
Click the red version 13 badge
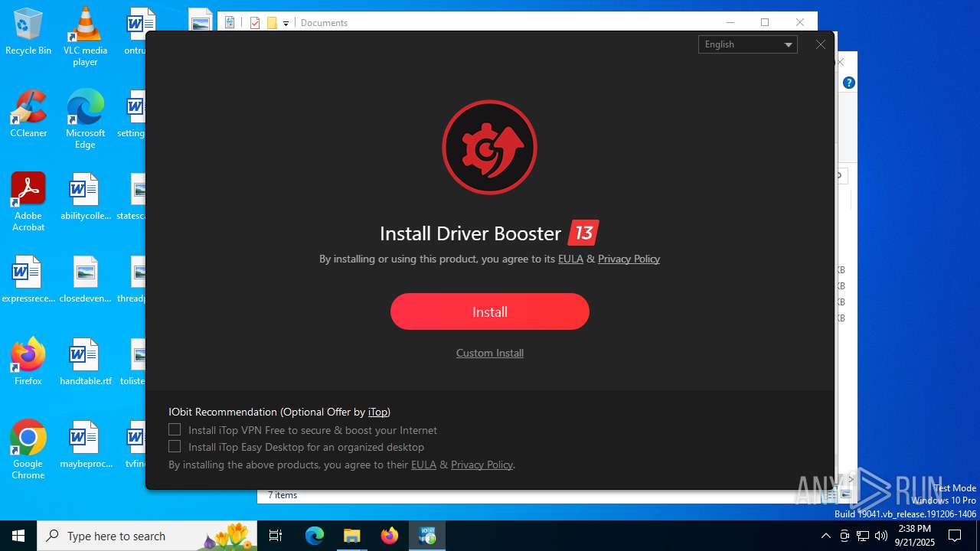(583, 233)
